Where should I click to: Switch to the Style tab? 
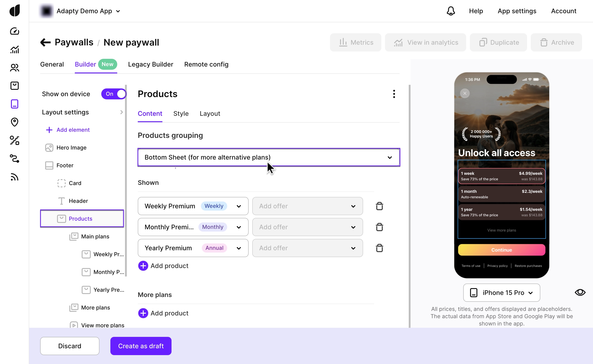181,114
